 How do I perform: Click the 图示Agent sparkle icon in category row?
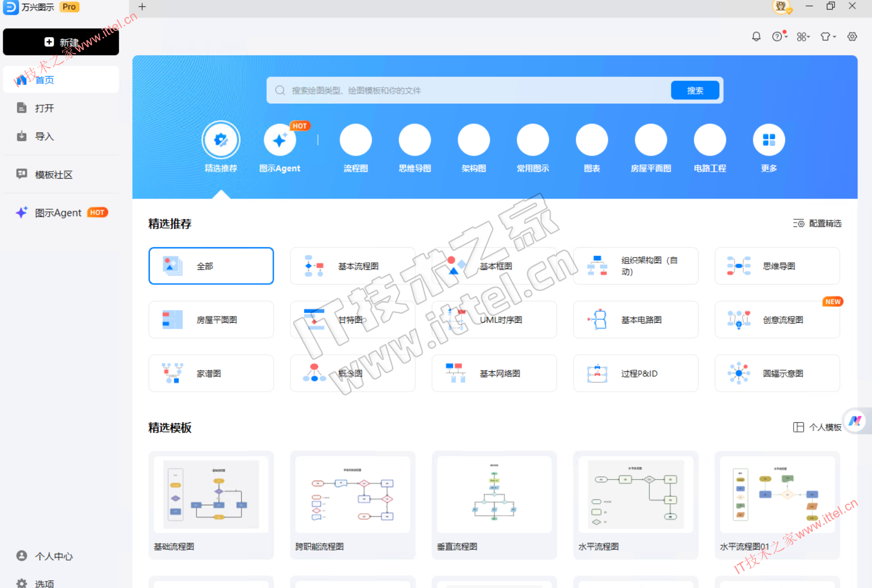(x=280, y=141)
